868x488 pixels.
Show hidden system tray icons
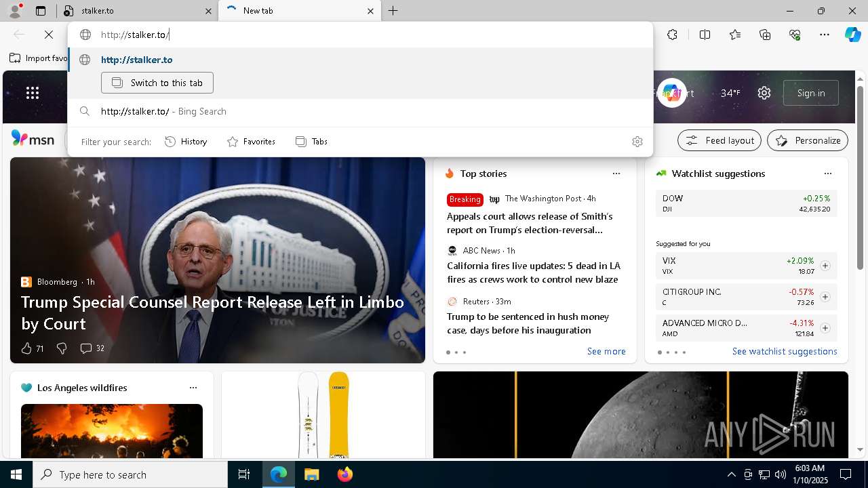[x=731, y=474]
